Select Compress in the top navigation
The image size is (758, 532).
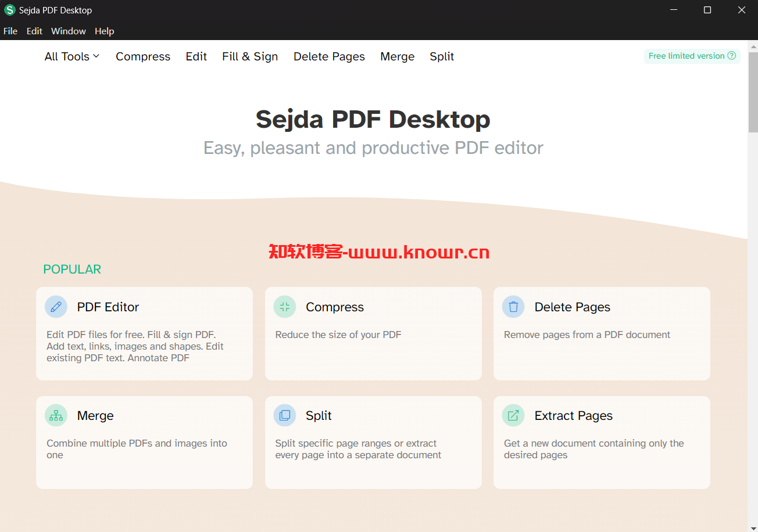click(x=143, y=56)
